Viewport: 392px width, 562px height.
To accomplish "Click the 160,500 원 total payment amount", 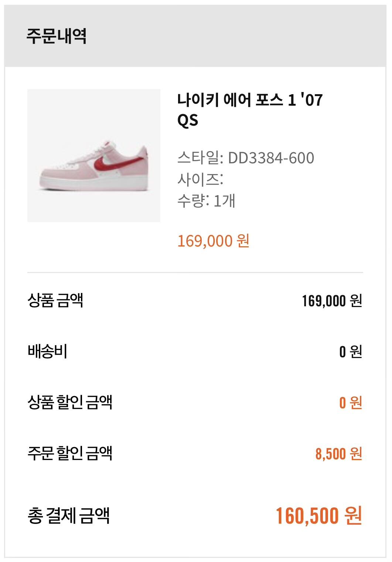I will pos(318,516).
